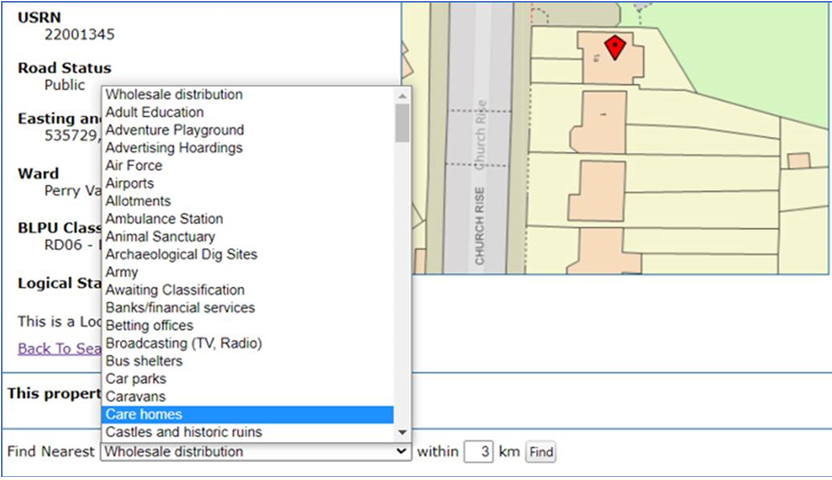
Task: Select Airports list entry
Action: point(247,184)
